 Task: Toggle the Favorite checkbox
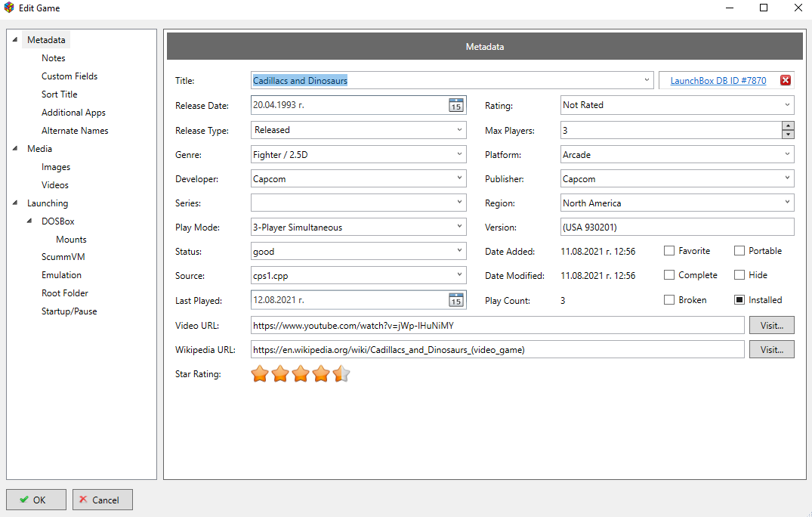[x=669, y=251]
